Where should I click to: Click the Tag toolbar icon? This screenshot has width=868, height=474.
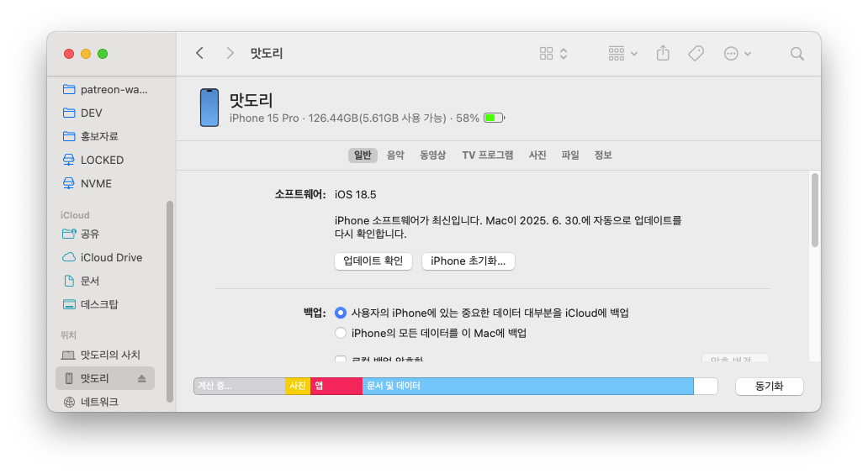point(696,53)
